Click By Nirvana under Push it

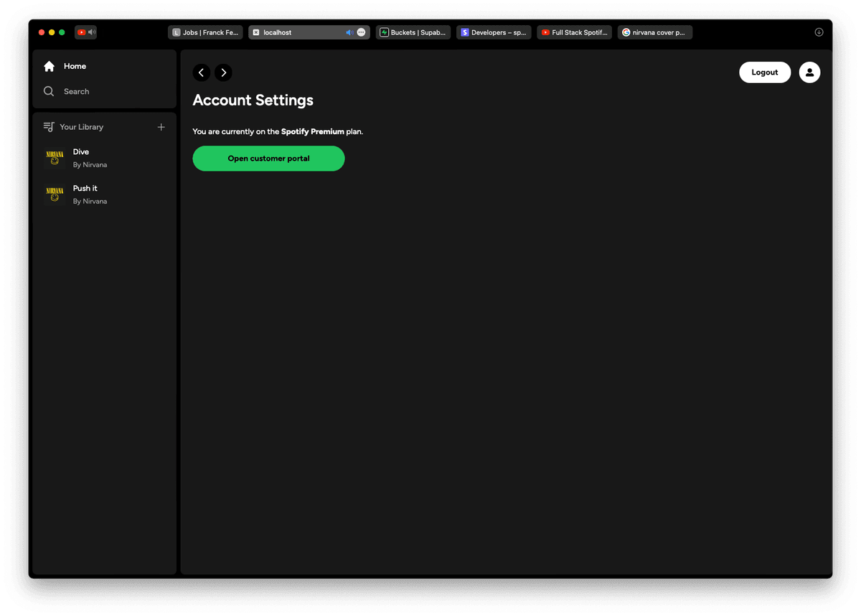pyautogui.click(x=90, y=202)
